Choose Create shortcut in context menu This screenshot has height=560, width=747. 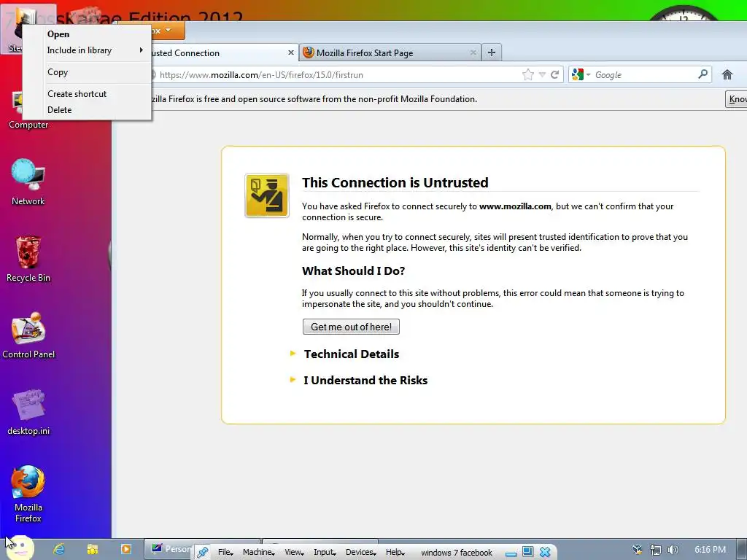pyautogui.click(x=77, y=94)
